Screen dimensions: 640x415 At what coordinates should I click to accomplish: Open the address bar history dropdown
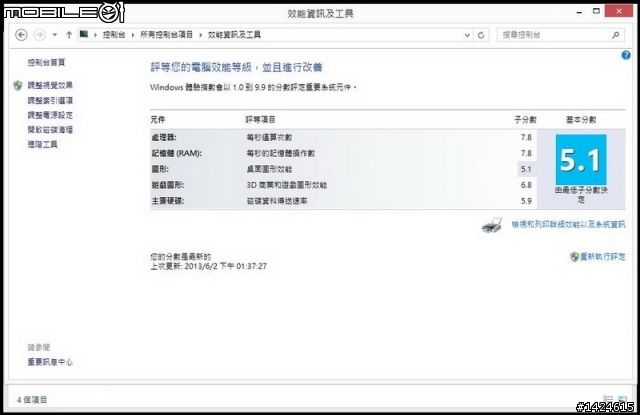[x=467, y=36]
